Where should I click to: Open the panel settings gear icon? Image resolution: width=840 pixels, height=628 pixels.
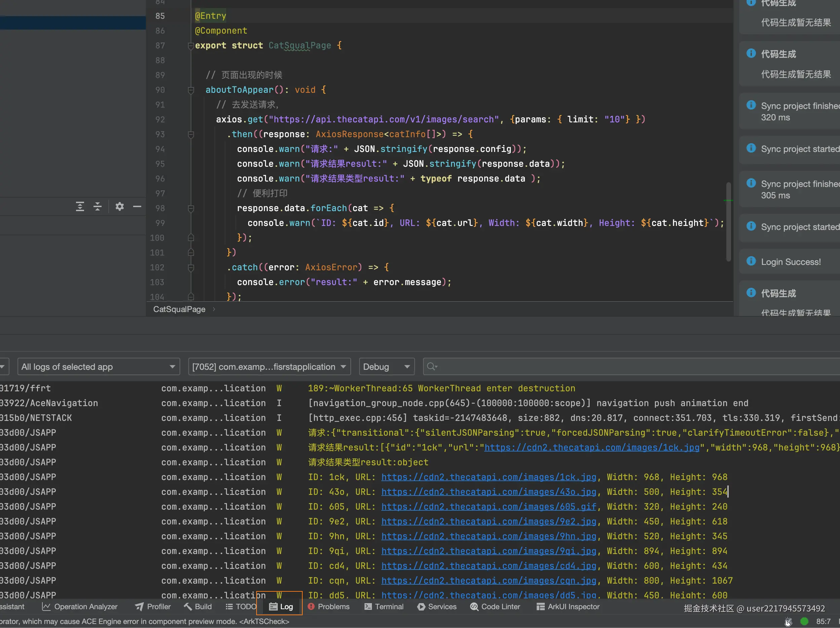(120, 206)
